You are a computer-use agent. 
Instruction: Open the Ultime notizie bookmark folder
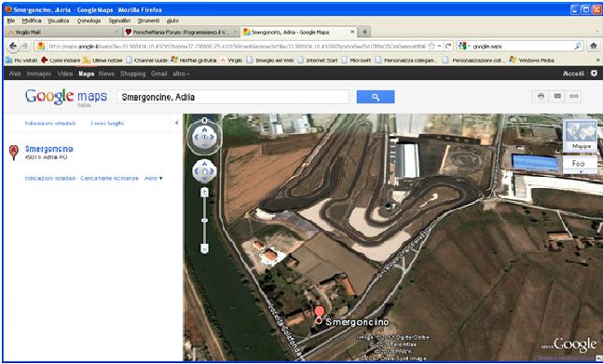pyautogui.click(x=103, y=61)
